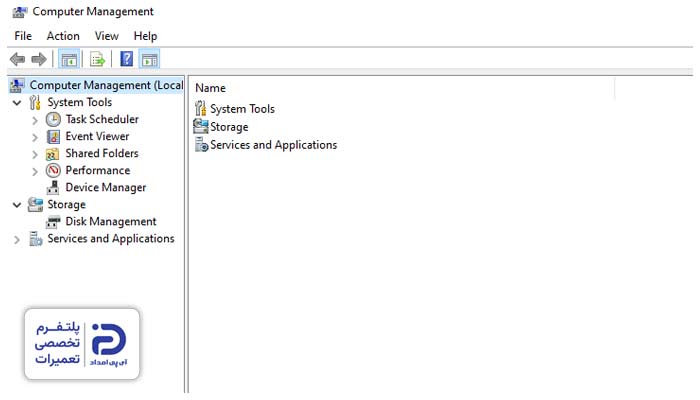Select Disk Management in the tree
This screenshot has height=400, width=700.
tap(110, 222)
